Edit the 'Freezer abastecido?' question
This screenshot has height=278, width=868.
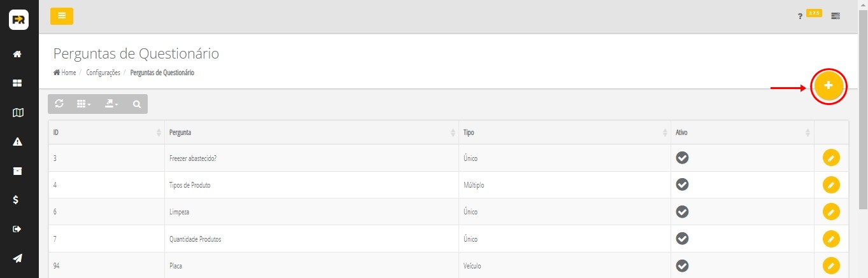831,158
